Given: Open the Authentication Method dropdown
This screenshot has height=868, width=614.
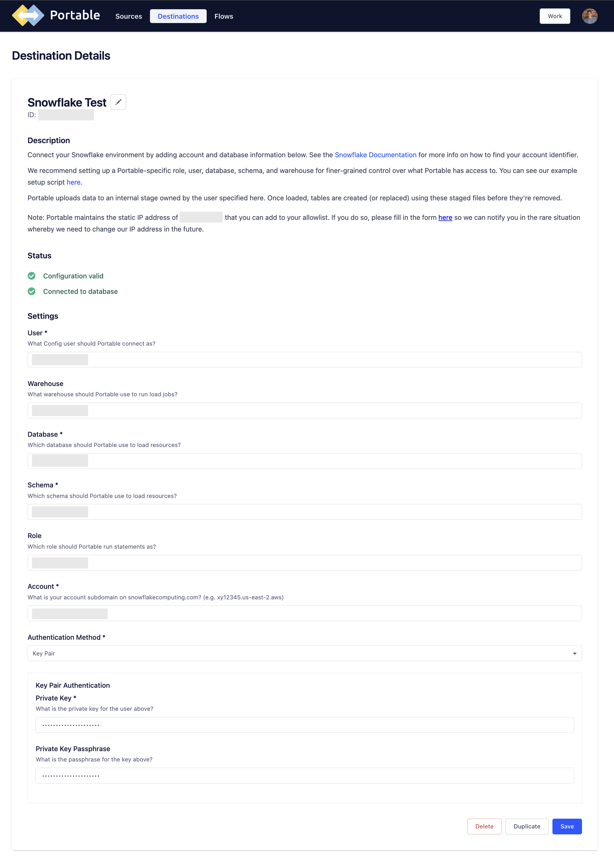Looking at the screenshot, I should click(304, 653).
